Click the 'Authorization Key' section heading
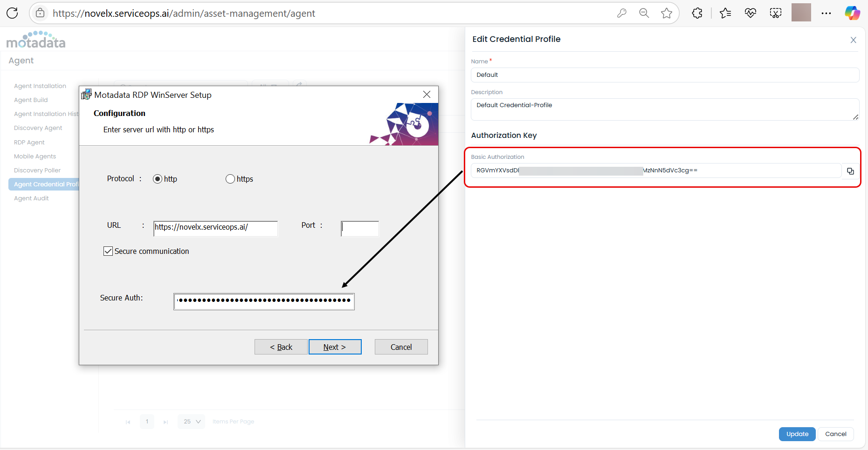The image size is (868, 450). click(x=504, y=135)
